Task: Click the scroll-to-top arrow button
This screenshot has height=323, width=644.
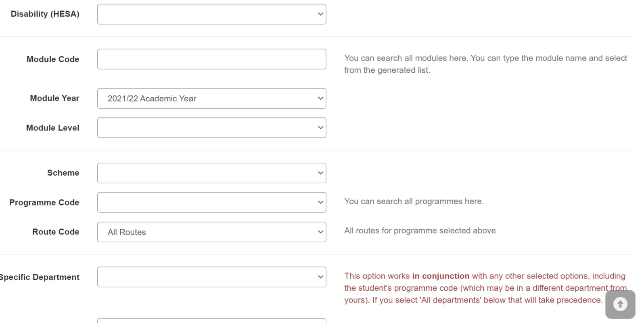Action: (x=620, y=304)
